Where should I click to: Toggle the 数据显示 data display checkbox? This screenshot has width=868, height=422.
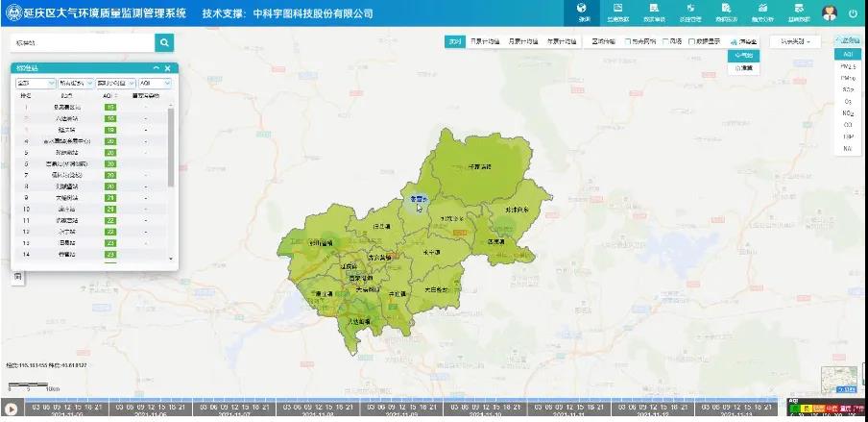[x=691, y=41]
